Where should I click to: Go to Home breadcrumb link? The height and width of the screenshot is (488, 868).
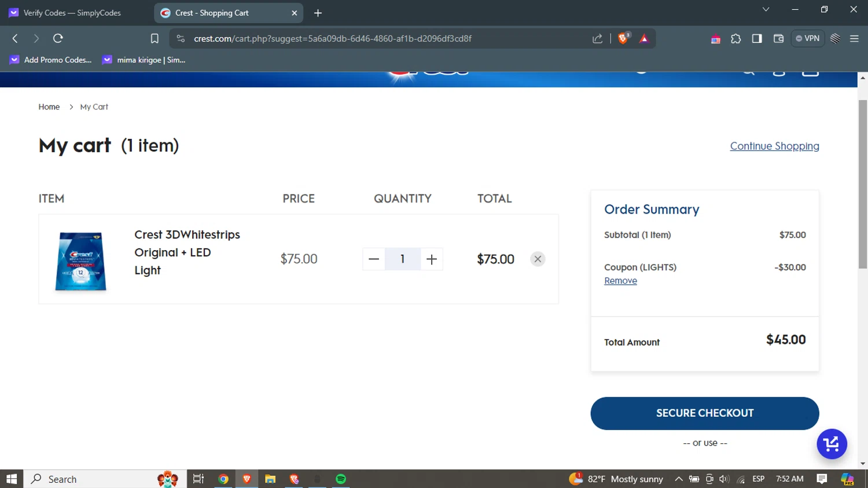[x=49, y=107]
